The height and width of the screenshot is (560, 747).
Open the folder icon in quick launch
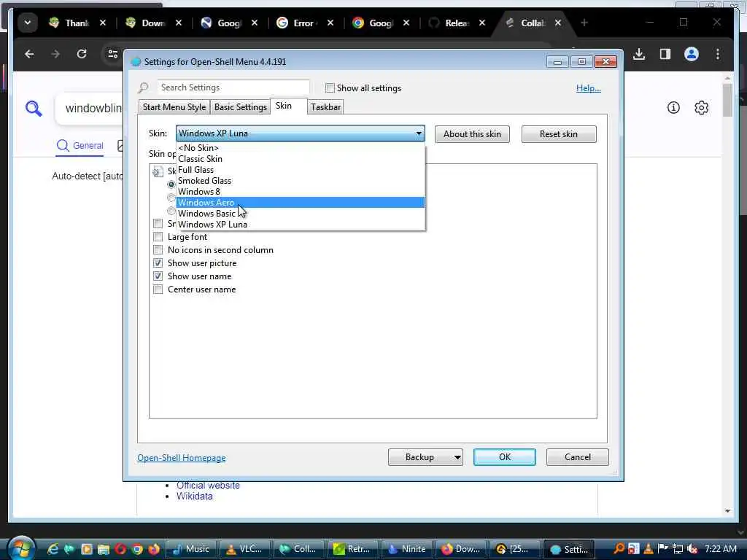click(104, 549)
